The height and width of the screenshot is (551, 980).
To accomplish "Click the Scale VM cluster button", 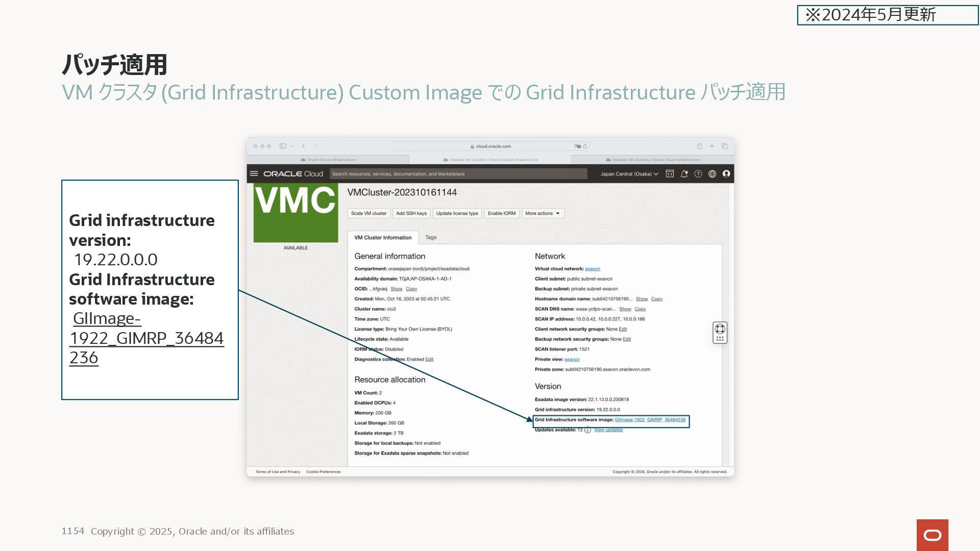I will pyautogui.click(x=369, y=213).
